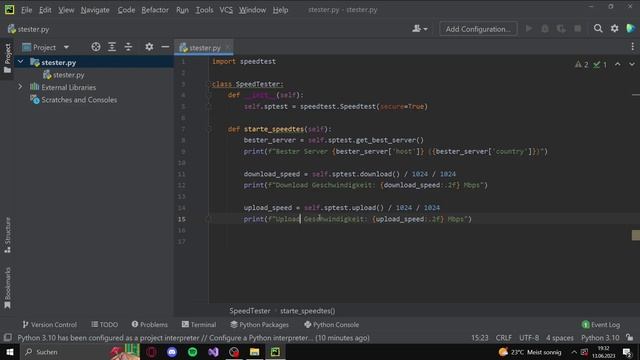Click the line:column 15:23 indicator
Screen dimensions: 640x360
click(x=480, y=338)
